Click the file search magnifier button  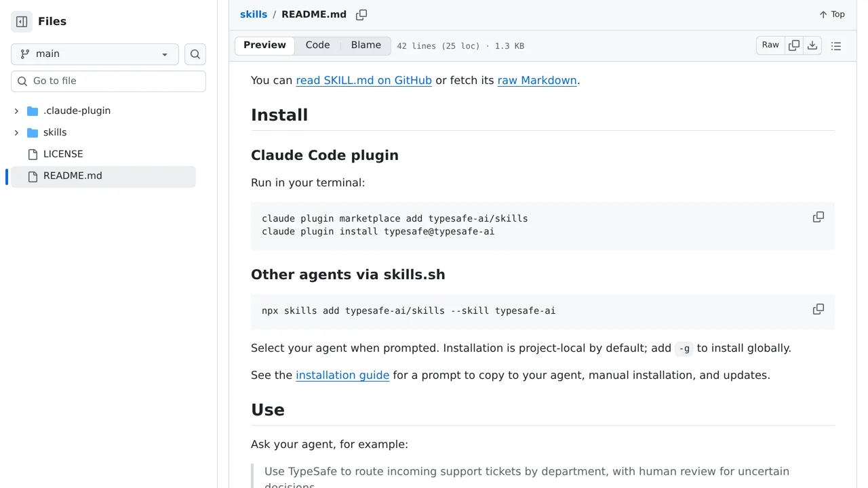click(195, 54)
